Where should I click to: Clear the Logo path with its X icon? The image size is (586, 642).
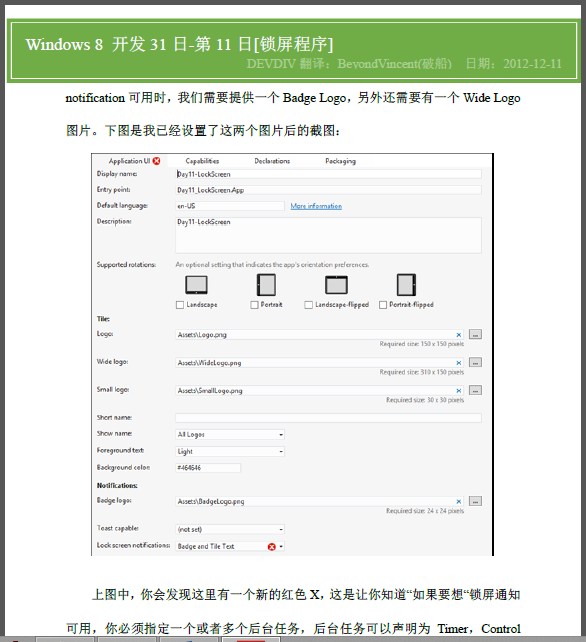click(x=459, y=335)
